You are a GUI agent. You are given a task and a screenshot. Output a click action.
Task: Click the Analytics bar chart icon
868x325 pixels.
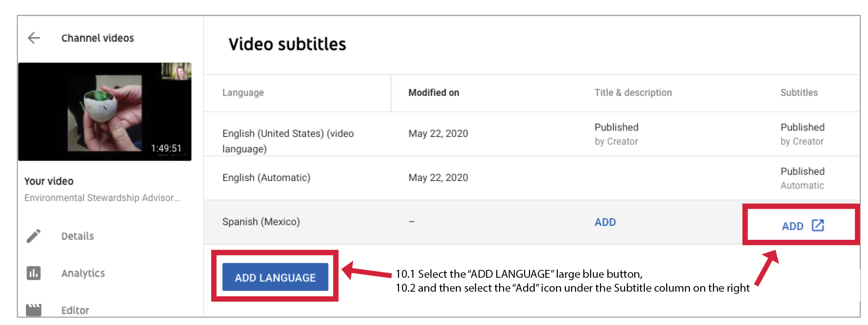click(34, 273)
